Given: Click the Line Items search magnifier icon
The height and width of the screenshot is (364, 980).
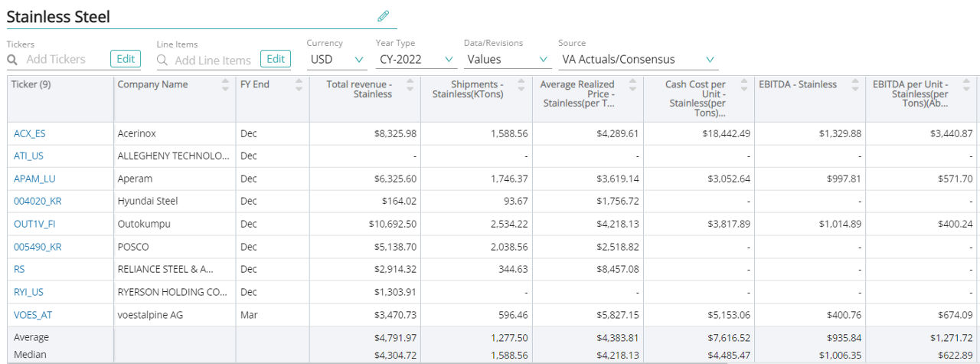Looking at the screenshot, I should click(162, 60).
